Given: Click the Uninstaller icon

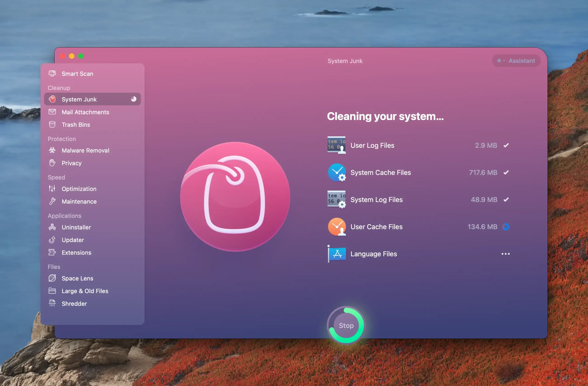Looking at the screenshot, I should coord(52,227).
